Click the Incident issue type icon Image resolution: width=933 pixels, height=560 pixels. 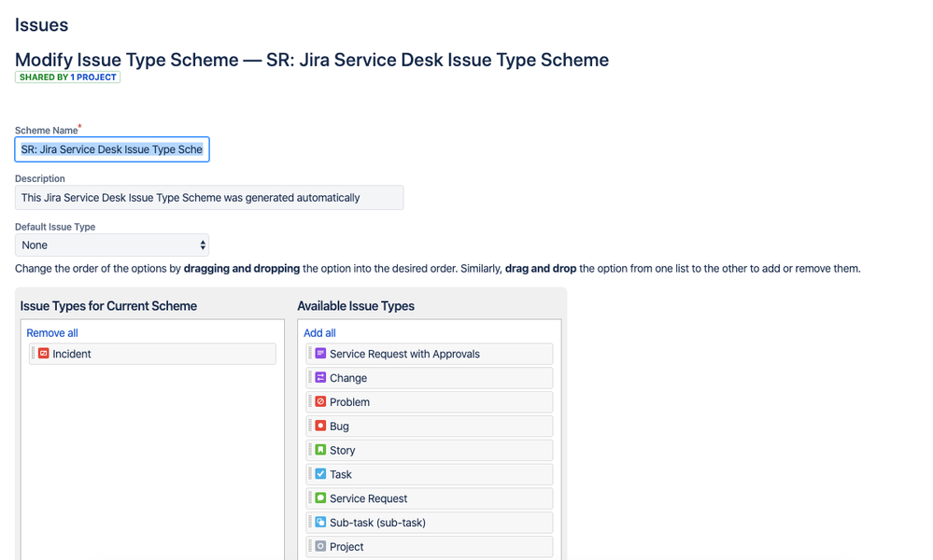[42, 354]
